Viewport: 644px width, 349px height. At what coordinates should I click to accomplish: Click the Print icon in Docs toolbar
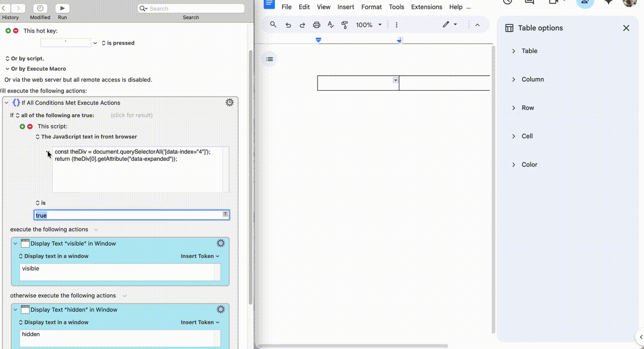coord(317,25)
